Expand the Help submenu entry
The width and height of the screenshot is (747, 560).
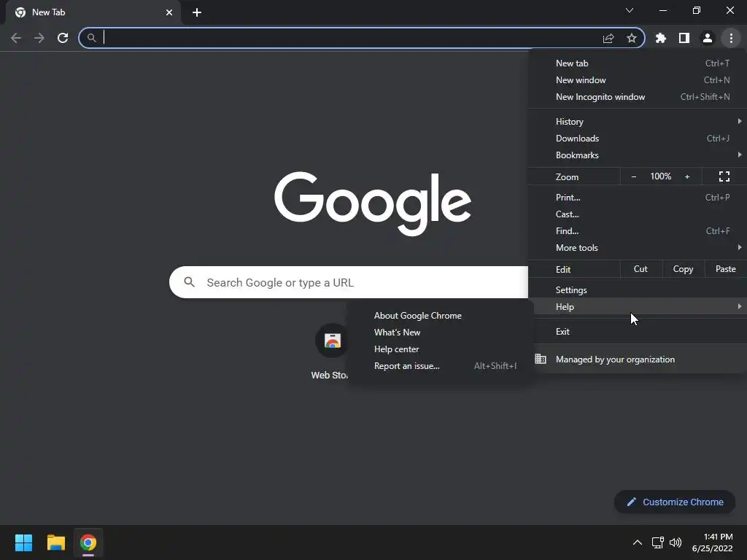(x=638, y=307)
